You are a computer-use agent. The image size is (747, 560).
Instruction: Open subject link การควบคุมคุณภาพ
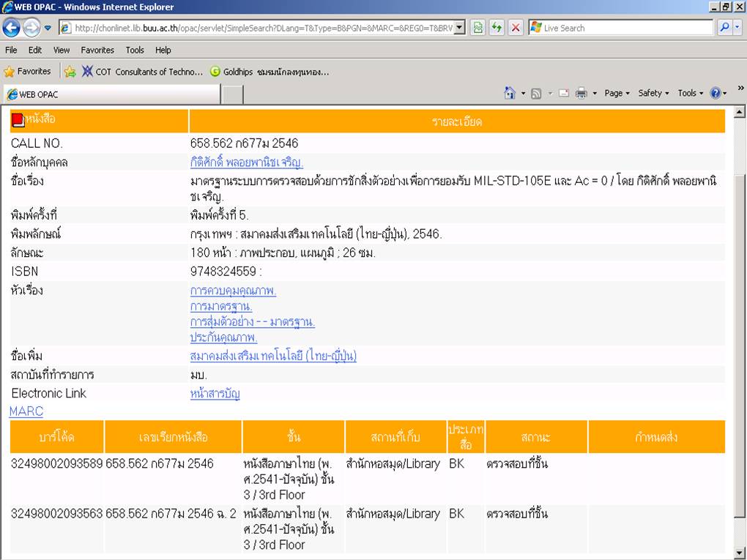(x=233, y=291)
